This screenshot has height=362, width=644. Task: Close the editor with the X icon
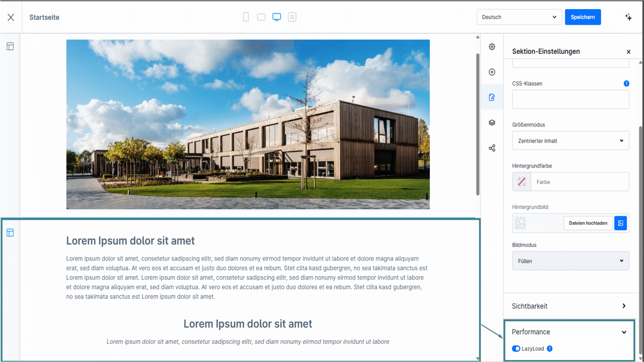(x=11, y=17)
